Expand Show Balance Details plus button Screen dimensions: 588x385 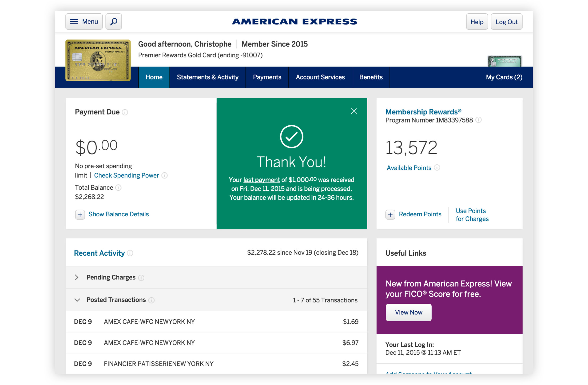pyautogui.click(x=80, y=215)
